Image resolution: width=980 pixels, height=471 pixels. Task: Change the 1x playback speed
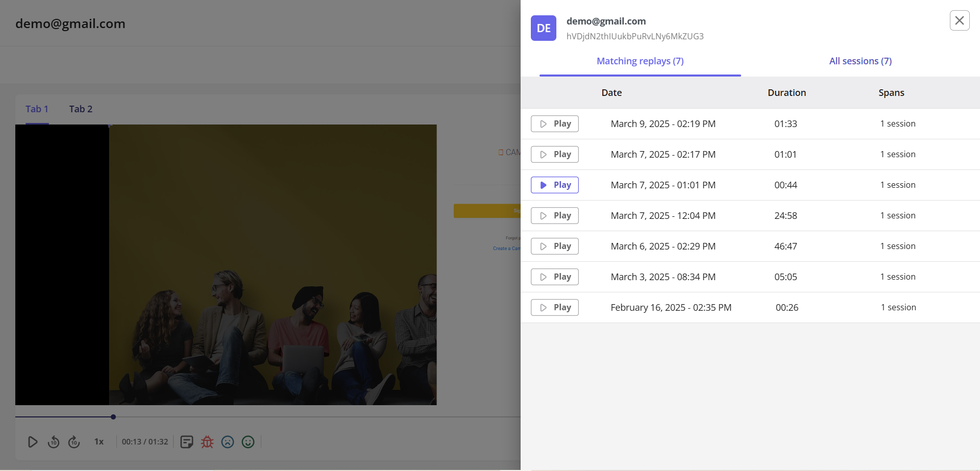point(99,442)
